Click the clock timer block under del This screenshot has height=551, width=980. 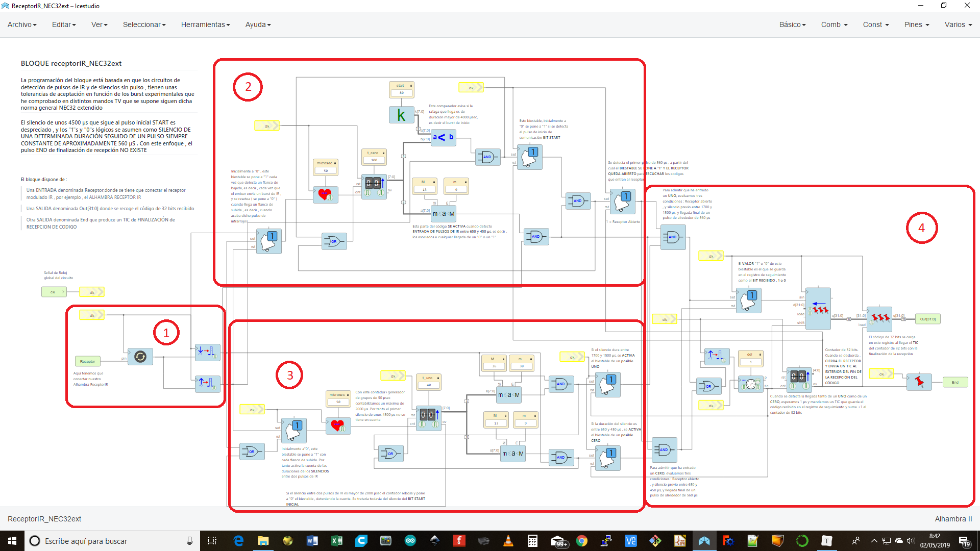pyautogui.click(x=750, y=384)
